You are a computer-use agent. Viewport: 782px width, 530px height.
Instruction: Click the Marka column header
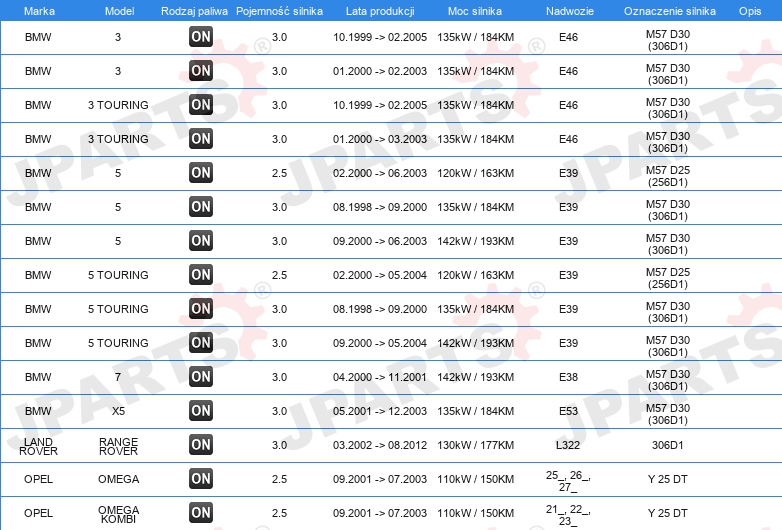click(x=39, y=11)
